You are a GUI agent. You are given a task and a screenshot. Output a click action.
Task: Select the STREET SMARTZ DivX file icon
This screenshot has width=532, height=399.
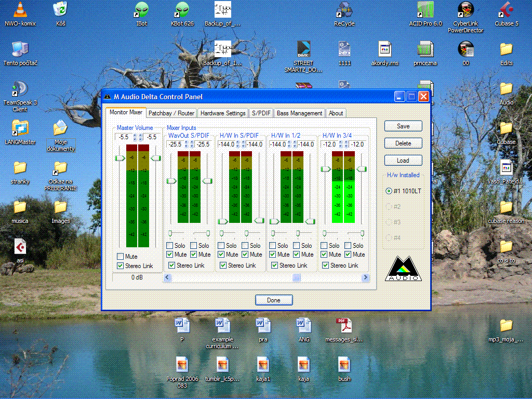pos(303,57)
